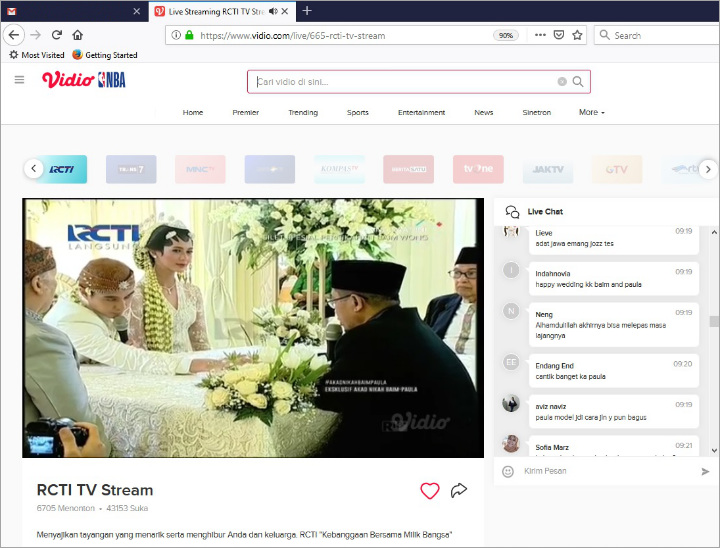Click the RCTI TV Stream title

(x=95, y=490)
